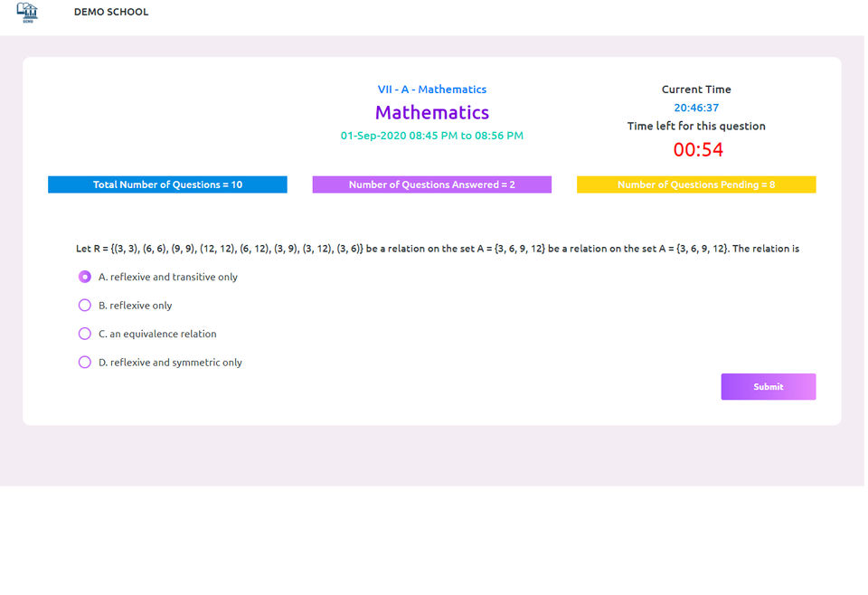Viewport: 868px width, 595px height.
Task: Click the school logo icon
Action: pyautogui.click(x=27, y=12)
